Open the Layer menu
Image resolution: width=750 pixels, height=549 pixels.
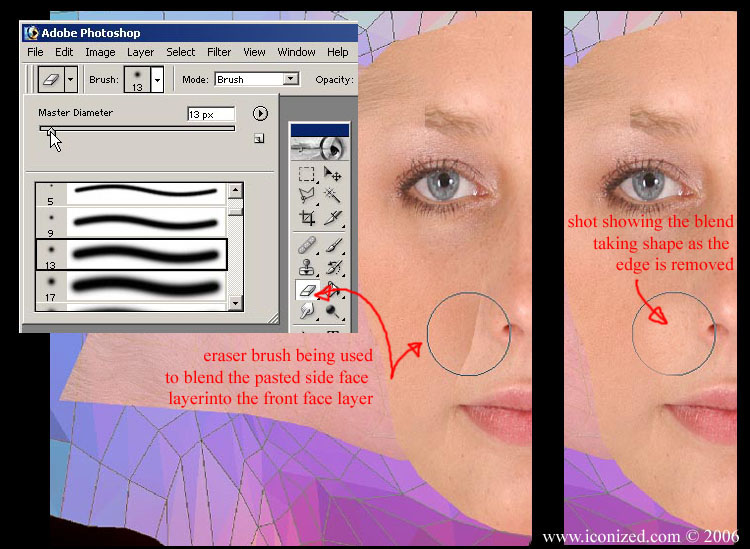[x=140, y=52]
